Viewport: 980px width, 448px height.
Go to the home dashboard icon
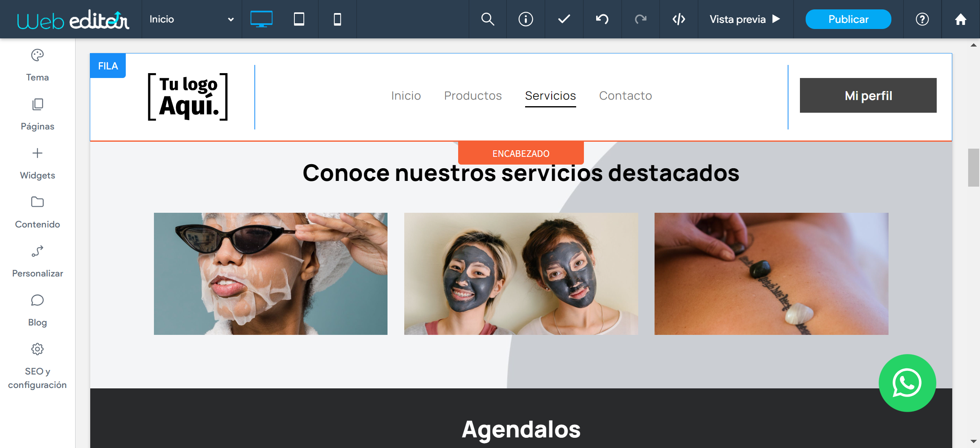pyautogui.click(x=960, y=19)
